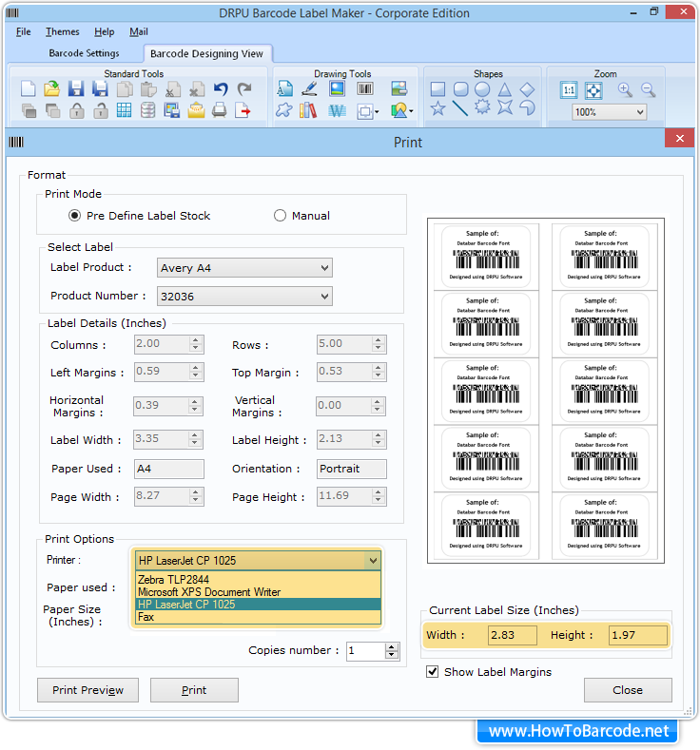Screen dimensions: 700x750
Task: Select the Rounded rectangle shape tool
Action: click(460, 89)
